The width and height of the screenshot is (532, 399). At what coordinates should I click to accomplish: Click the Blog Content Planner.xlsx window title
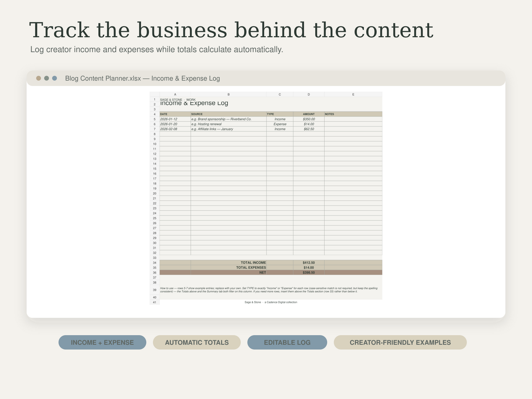(x=142, y=78)
